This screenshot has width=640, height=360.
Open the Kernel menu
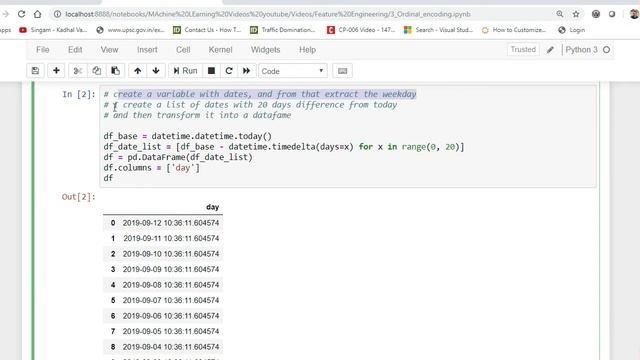pos(220,50)
